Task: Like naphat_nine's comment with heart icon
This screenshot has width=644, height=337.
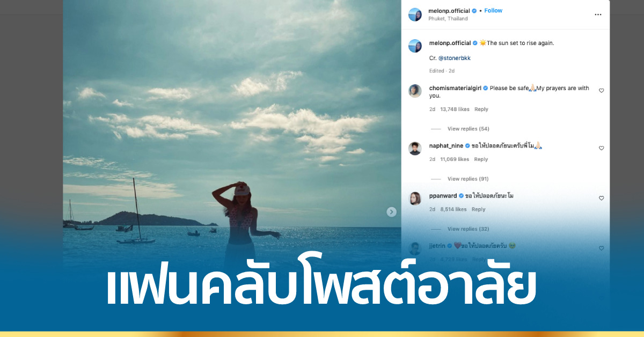Action: (x=601, y=148)
